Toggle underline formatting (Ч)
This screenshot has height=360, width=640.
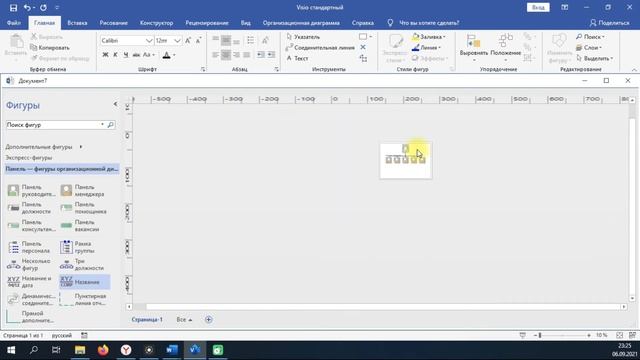[126, 55]
